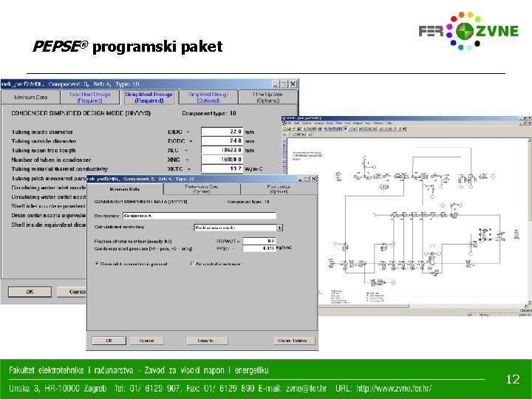Open Window menu in PEPSE main window
Screen dimensions: 532x399
click(378, 123)
